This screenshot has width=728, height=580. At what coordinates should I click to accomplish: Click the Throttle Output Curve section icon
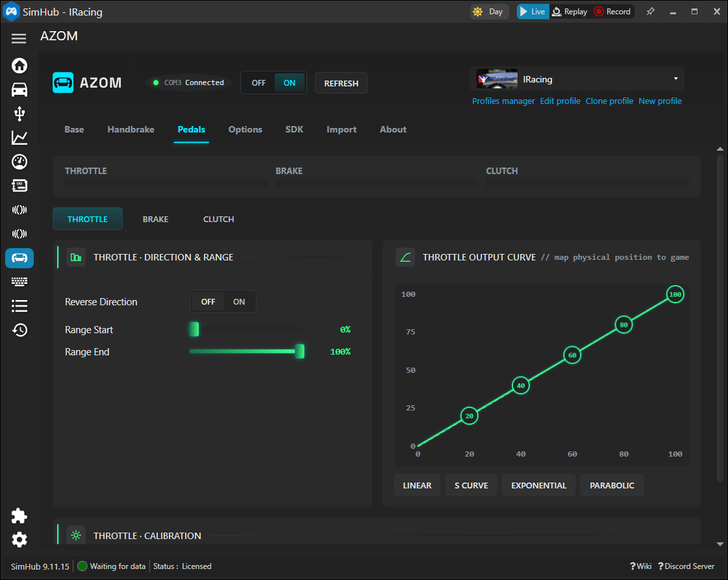pos(405,257)
